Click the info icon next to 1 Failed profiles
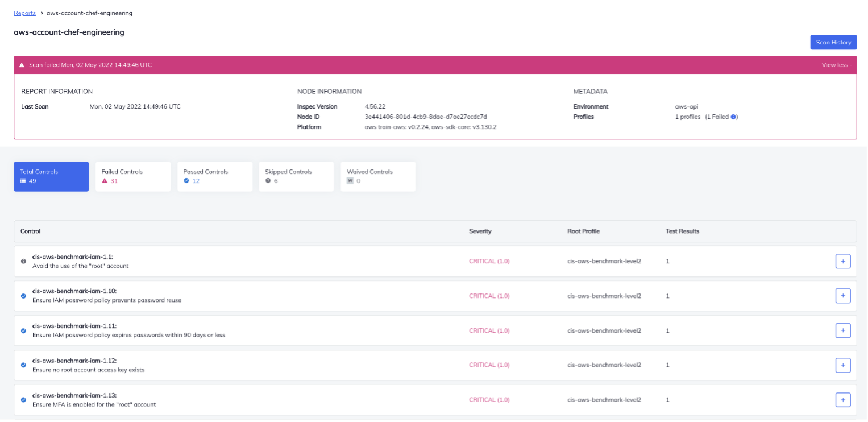Image resolution: width=868 pixels, height=422 pixels. tap(733, 117)
